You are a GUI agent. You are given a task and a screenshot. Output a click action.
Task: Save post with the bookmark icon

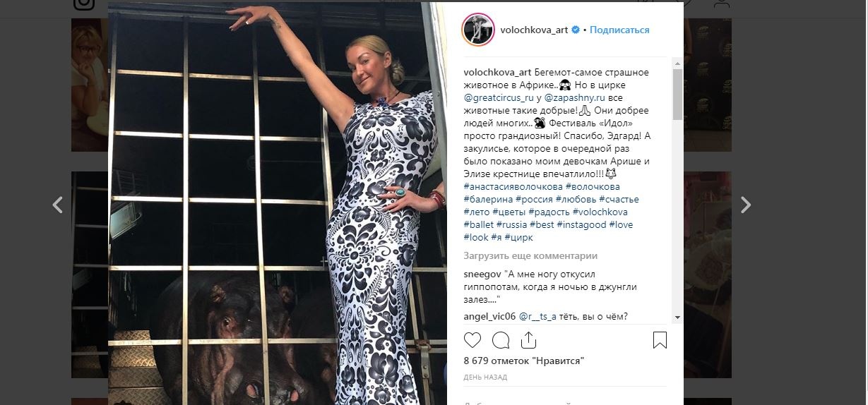click(660, 340)
